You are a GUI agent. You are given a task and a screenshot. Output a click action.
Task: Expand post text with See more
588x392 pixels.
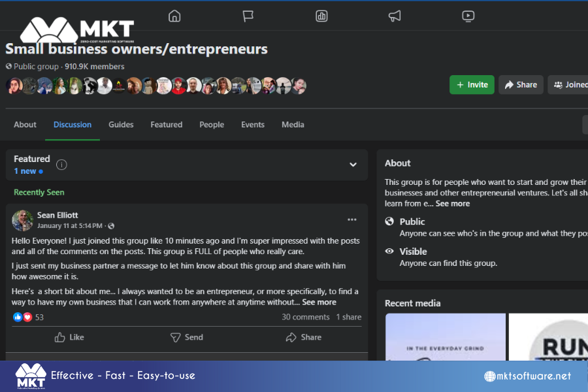click(319, 302)
